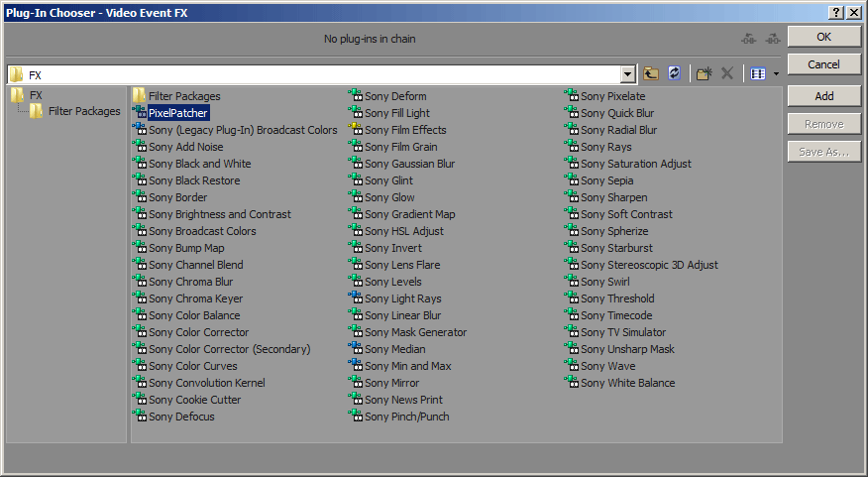Image resolution: width=868 pixels, height=477 pixels.
Task: Click the Sony Light Rays plug-in icon
Action: (x=355, y=298)
